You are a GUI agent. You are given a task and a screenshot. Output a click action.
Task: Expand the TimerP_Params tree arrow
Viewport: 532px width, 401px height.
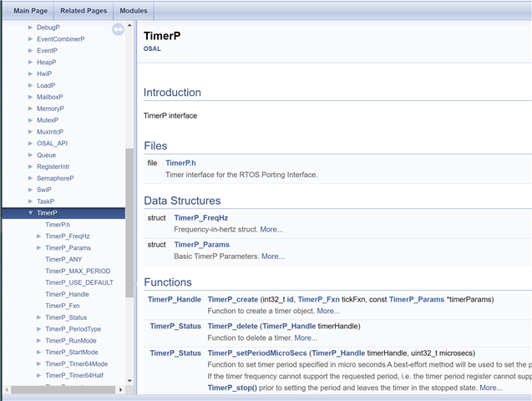click(x=38, y=247)
